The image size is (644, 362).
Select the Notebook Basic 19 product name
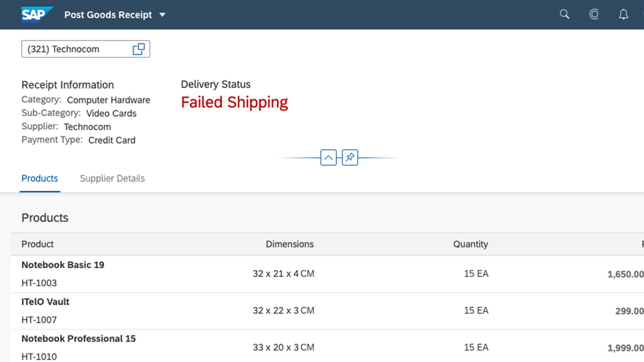pyautogui.click(x=63, y=265)
